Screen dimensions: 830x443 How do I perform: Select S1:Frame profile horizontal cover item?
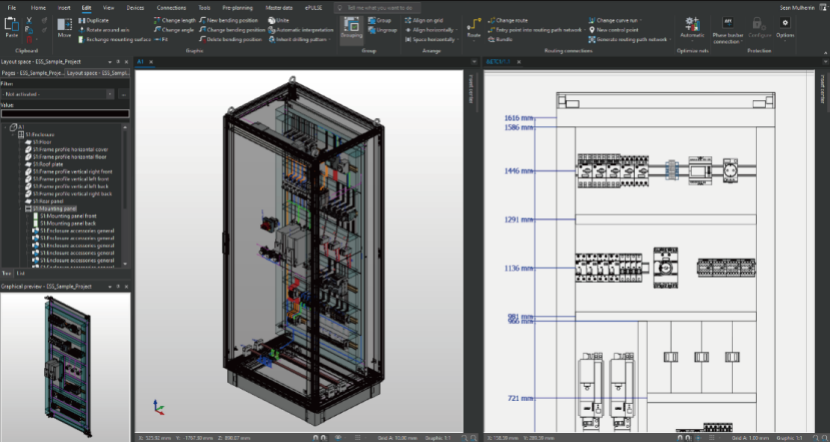[x=70, y=149]
